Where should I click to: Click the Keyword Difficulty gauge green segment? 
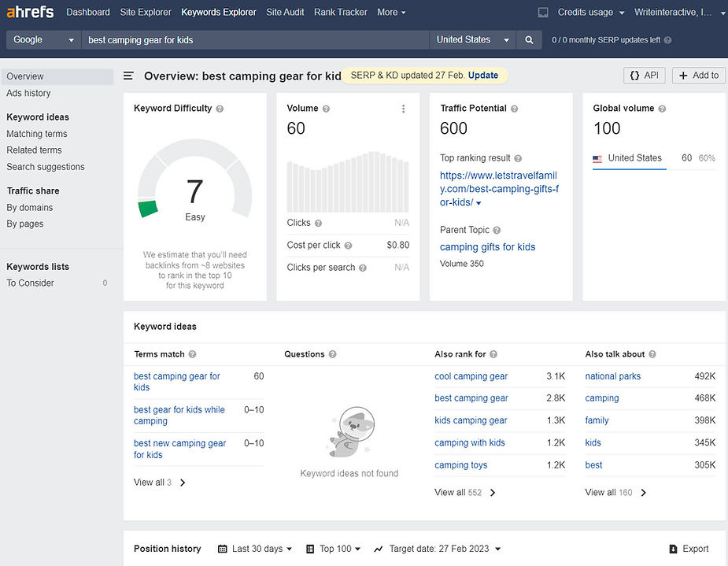pyautogui.click(x=148, y=209)
